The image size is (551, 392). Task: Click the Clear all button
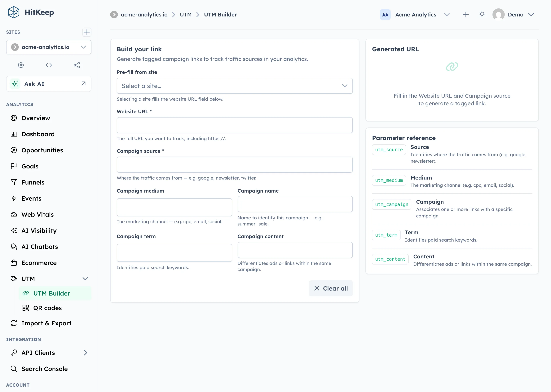click(x=330, y=288)
